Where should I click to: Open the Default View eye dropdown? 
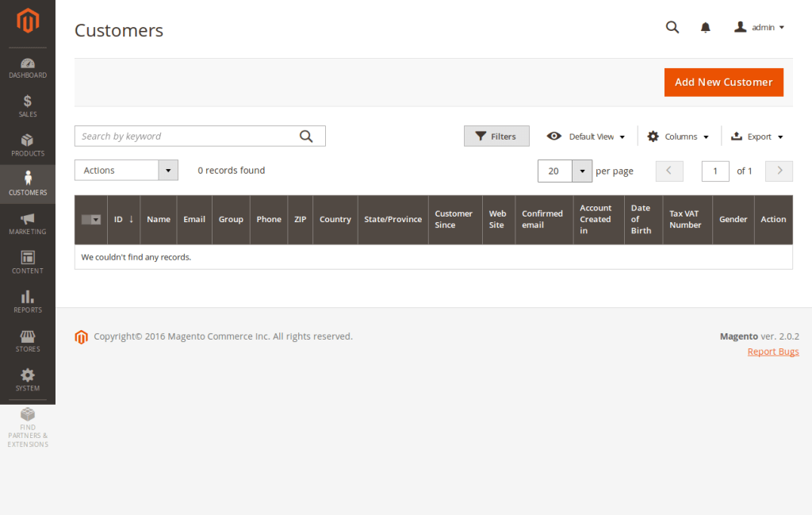586,136
